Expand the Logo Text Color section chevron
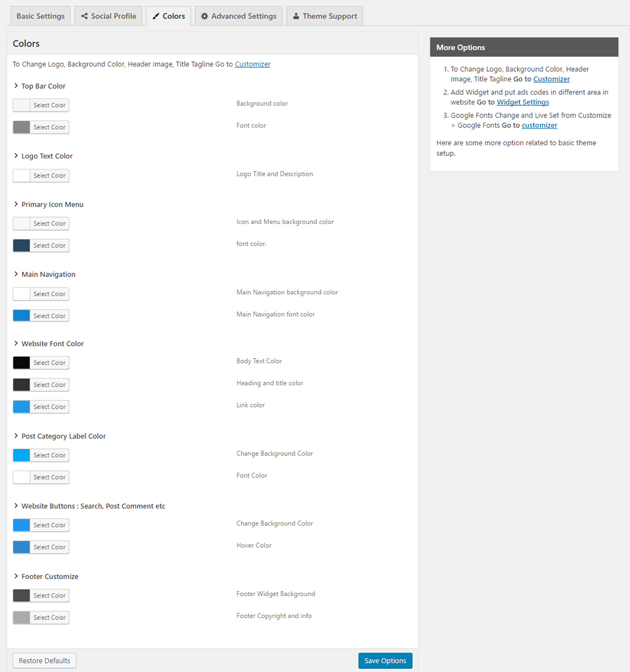 pos(16,155)
